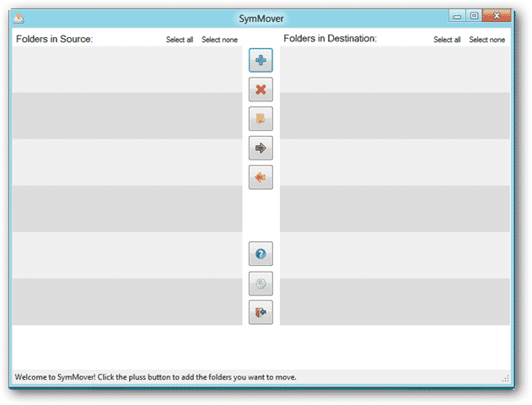Click Select all under Folders in Destination

447,40
